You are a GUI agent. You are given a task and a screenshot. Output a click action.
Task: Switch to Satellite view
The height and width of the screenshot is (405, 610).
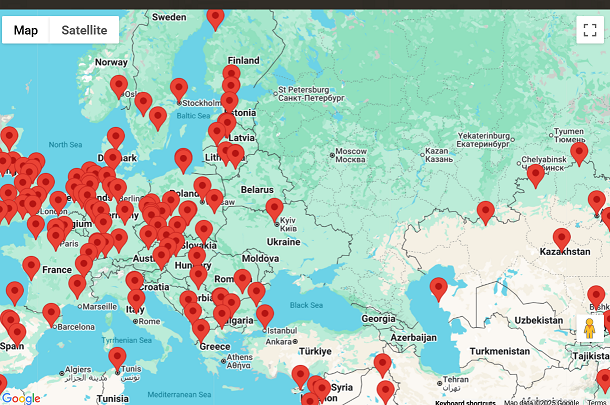(84, 30)
